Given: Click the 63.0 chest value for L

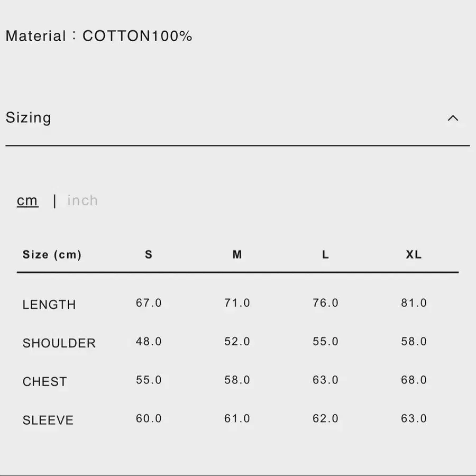Looking at the screenshot, I should pyautogui.click(x=325, y=380).
